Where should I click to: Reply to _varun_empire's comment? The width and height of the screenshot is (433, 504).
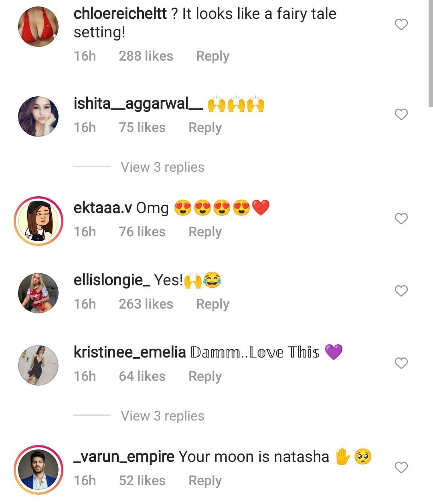[205, 481]
